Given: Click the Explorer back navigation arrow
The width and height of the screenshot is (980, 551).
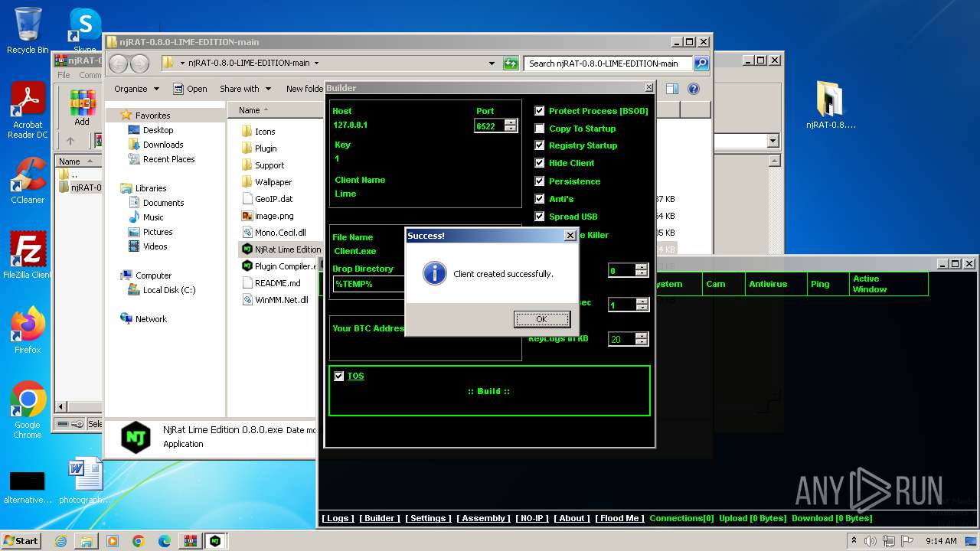Looking at the screenshot, I should click(119, 64).
